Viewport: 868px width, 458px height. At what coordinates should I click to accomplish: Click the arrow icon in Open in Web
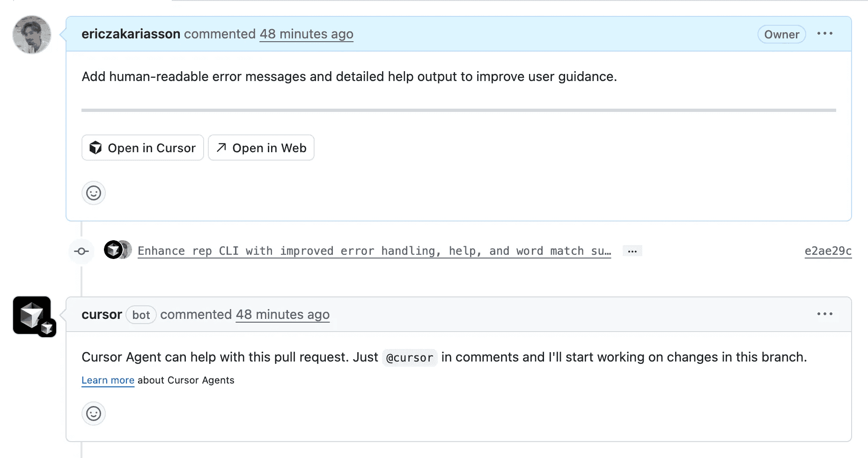(x=221, y=148)
